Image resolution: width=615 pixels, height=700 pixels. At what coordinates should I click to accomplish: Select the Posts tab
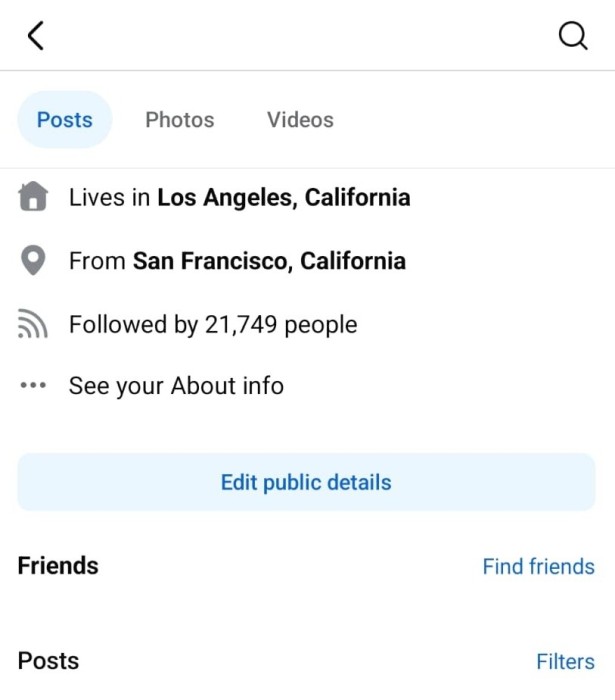pos(65,120)
